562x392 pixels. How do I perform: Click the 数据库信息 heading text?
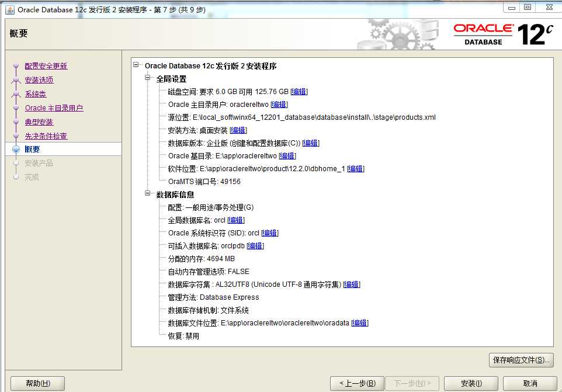tap(175, 195)
